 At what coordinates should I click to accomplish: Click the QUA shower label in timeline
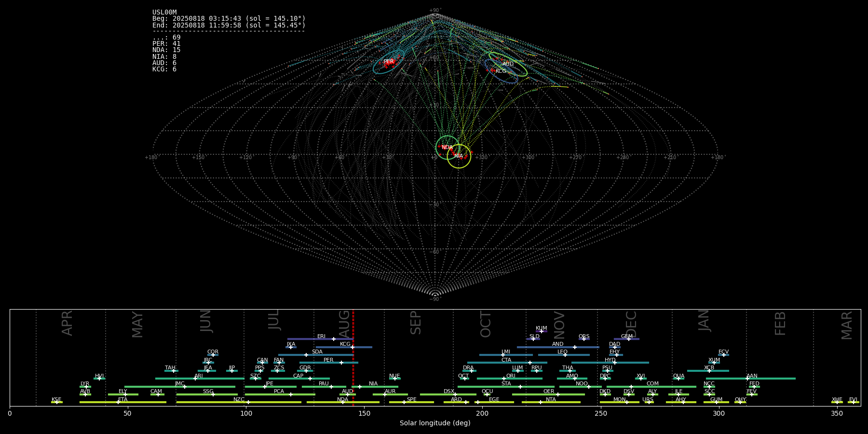point(678,376)
